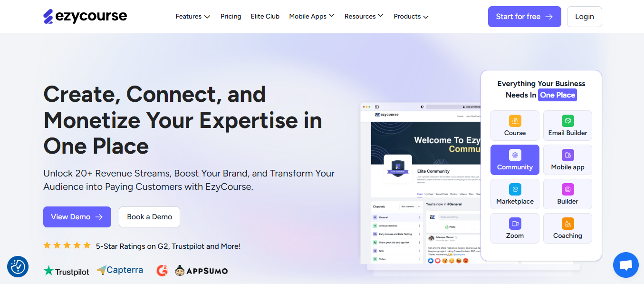
Task: Open the Coaching card icon
Action: pyautogui.click(x=567, y=224)
